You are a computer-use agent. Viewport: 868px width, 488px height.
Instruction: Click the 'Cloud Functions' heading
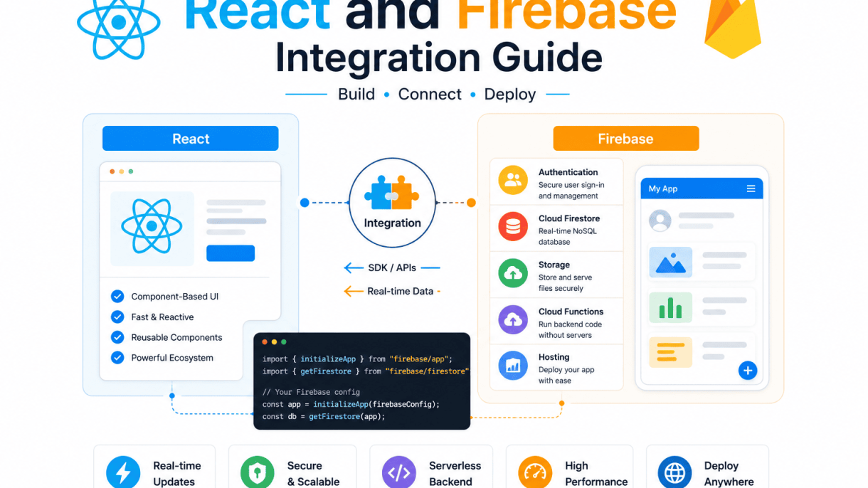(571, 312)
